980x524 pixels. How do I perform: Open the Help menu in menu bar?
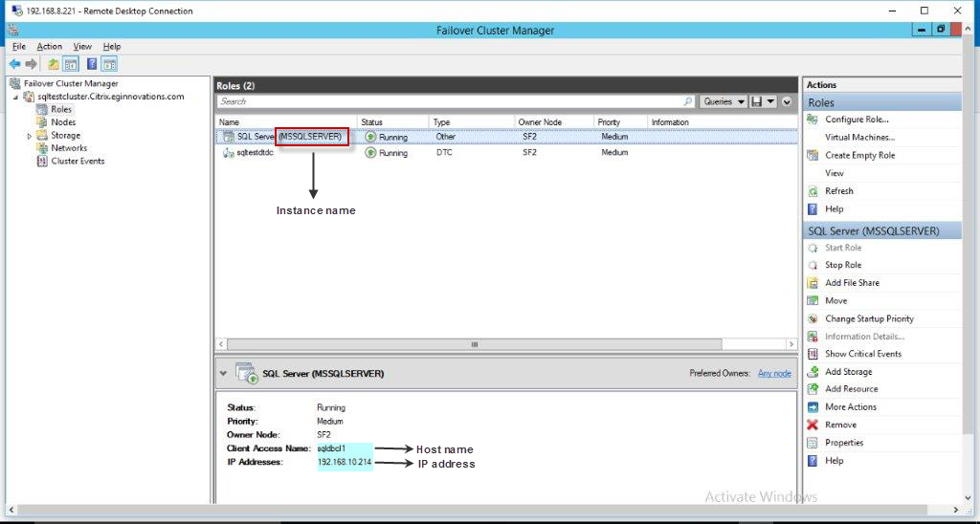[112, 46]
